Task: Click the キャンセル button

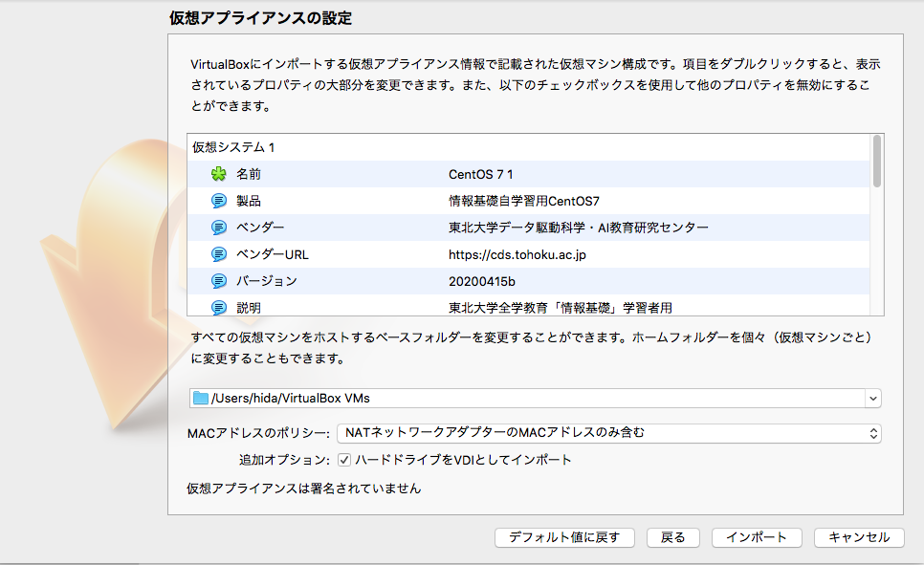Action: coord(858,537)
